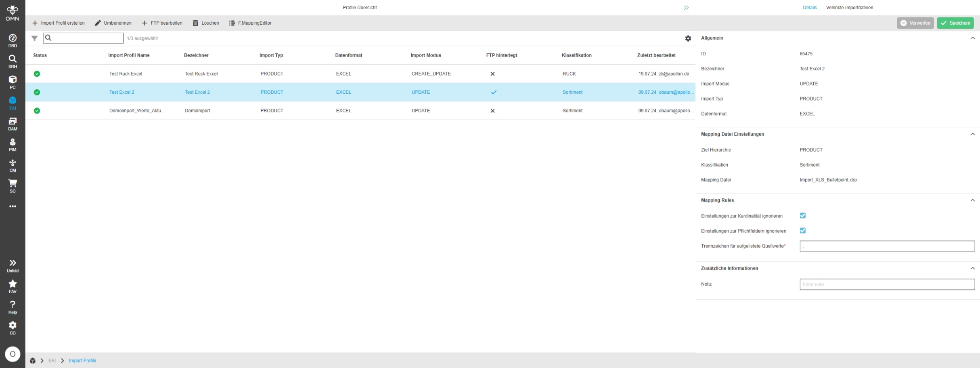Select the Test Excel 2 profile name
Image resolution: width=980 pixels, height=368 pixels.
(122, 92)
